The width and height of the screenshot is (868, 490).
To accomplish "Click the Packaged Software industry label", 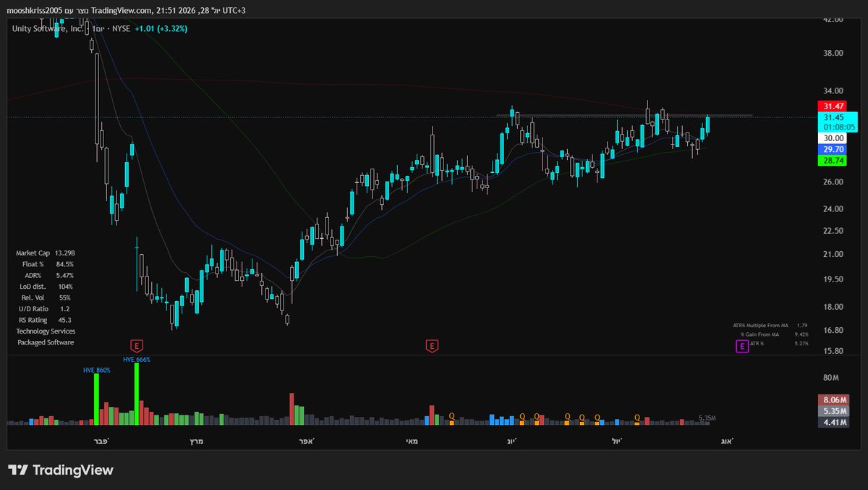I will tap(46, 342).
